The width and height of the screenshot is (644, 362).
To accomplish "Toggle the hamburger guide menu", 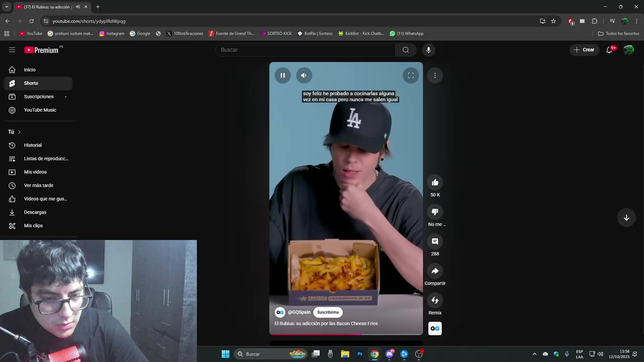I will (x=12, y=50).
